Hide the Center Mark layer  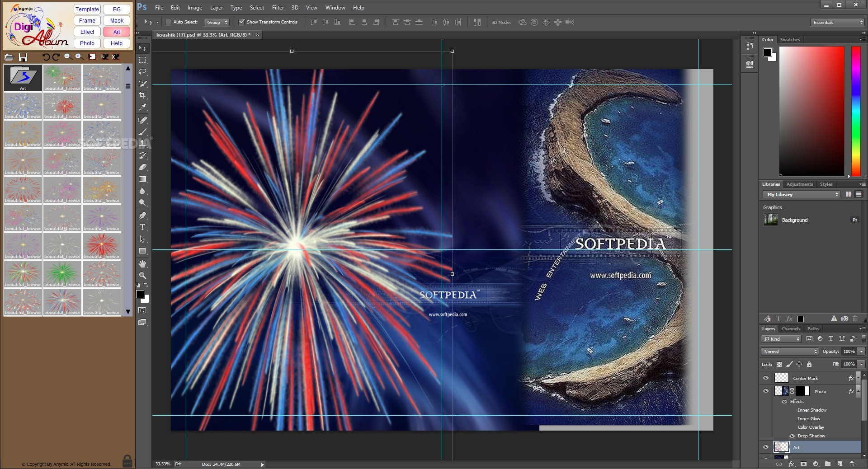click(766, 378)
